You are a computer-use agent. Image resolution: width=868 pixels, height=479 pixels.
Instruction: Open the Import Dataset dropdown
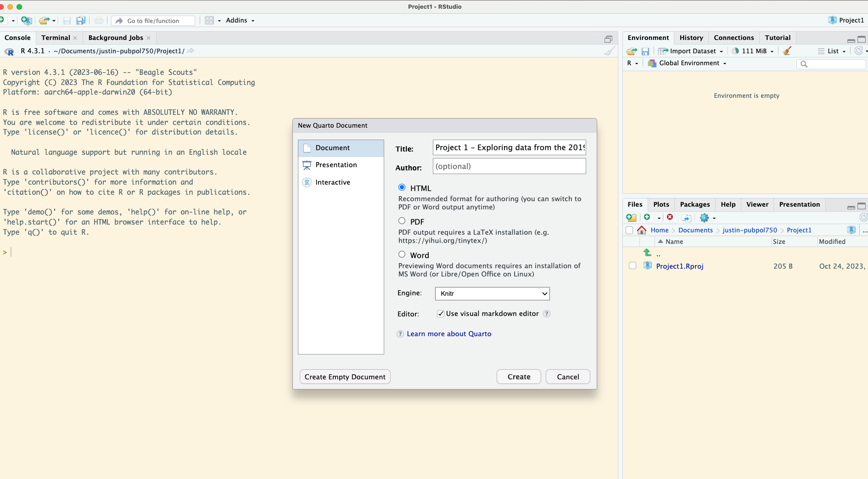click(691, 51)
